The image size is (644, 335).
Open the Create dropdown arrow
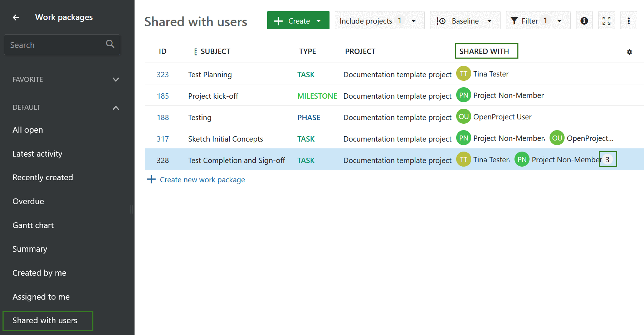point(319,20)
